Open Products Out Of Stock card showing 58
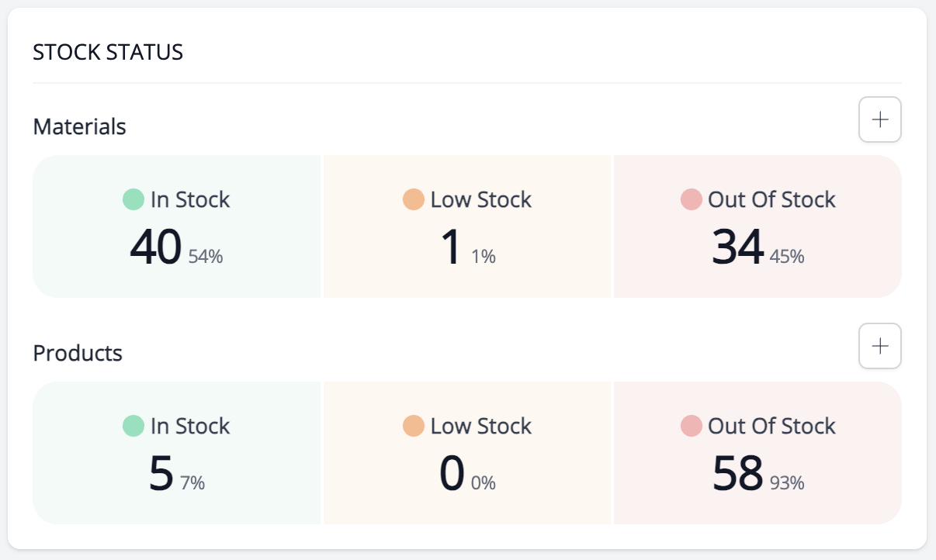 [757, 453]
